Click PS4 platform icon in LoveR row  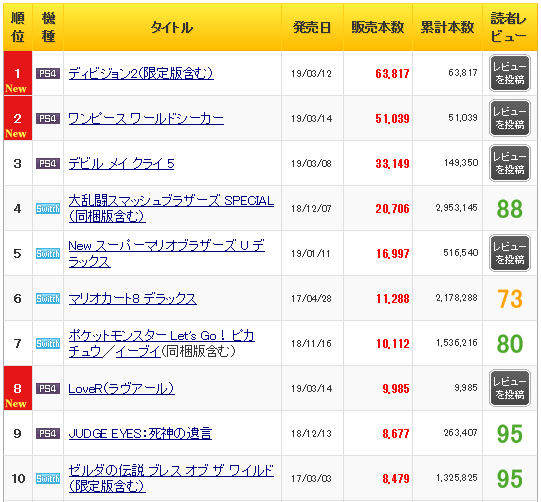coord(48,388)
